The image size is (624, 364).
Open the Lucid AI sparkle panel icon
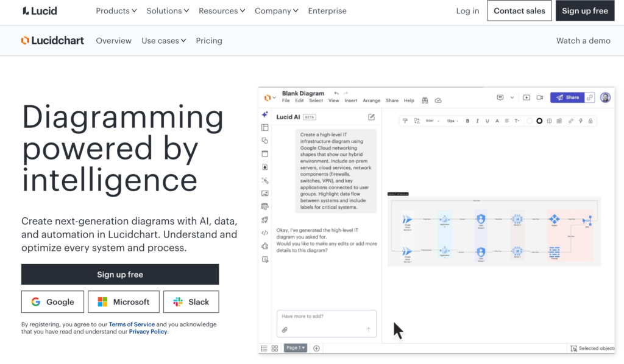[x=264, y=114]
